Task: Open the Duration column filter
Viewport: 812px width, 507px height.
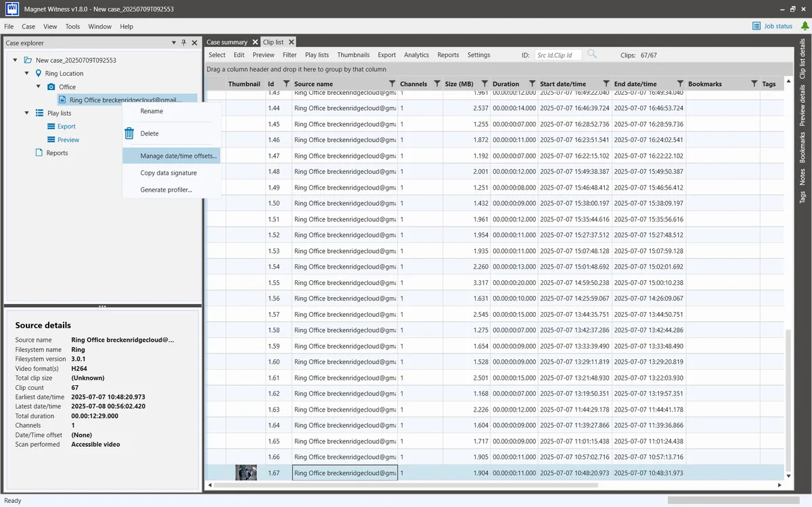Action: (x=532, y=84)
